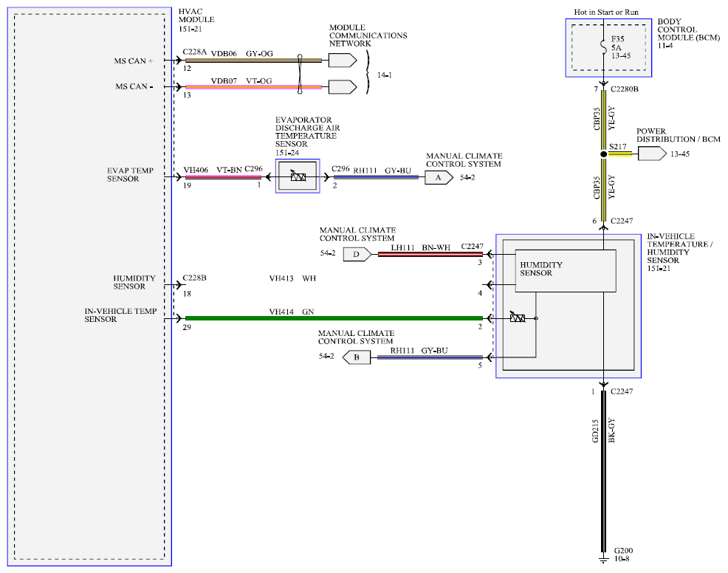Viewport: 728px width, 573px height.
Task: Select the MS CAN + pin label
Action: click(x=134, y=61)
